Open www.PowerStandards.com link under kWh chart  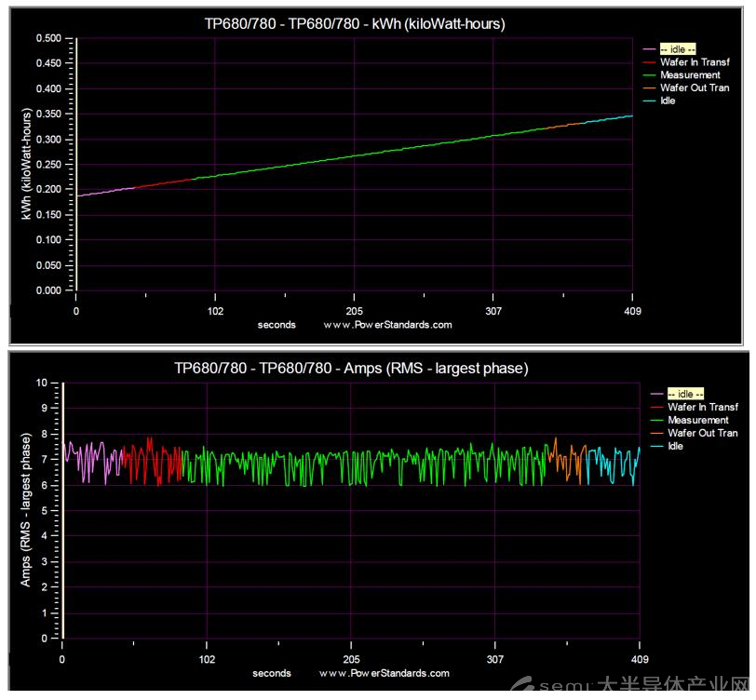click(x=387, y=325)
